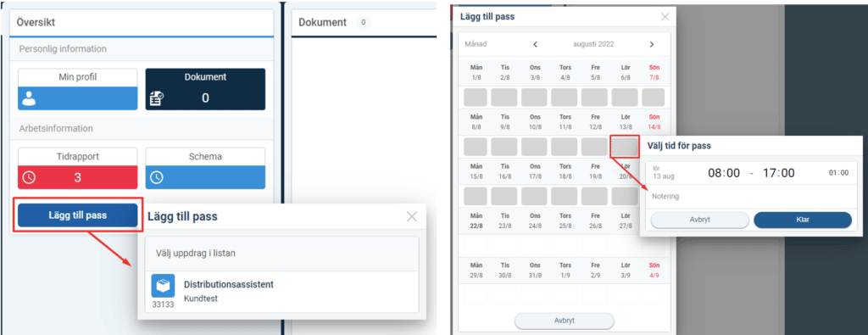The height and width of the screenshot is (335, 868).
Task: Select the Lör 13/8 day slot
Action: (x=625, y=147)
